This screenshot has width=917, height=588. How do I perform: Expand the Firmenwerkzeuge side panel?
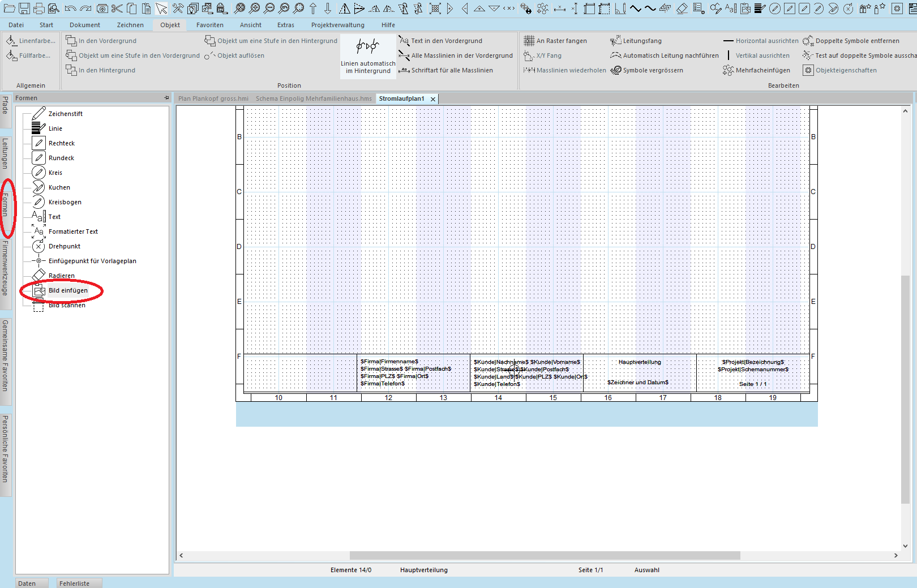(5, 268)
